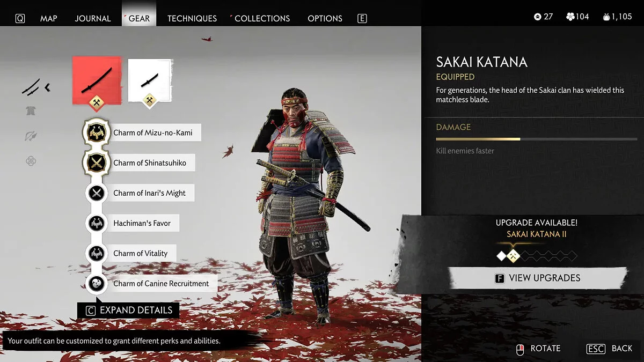
Task: Select Hachiman's Favor charm slot
Action: coord(132,223)
